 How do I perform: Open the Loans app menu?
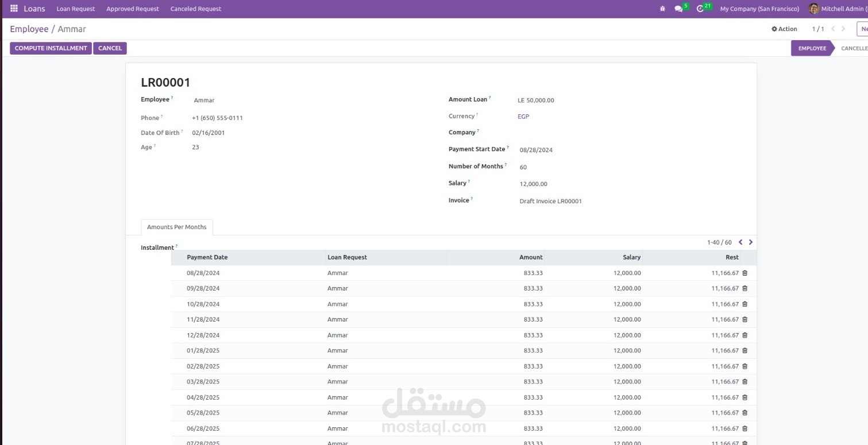34,9
